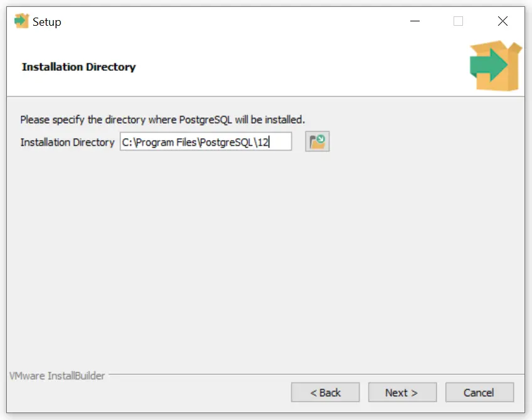Click the bold 'Installation Directory' heading
532x420 pixels.
(x=78, y=67)
